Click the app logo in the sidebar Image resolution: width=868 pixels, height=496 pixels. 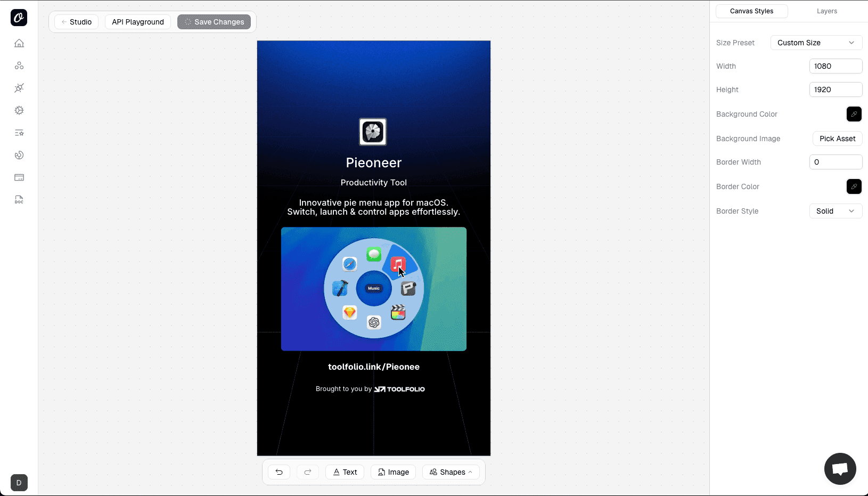pyautogui.click(x=19, y=18)
